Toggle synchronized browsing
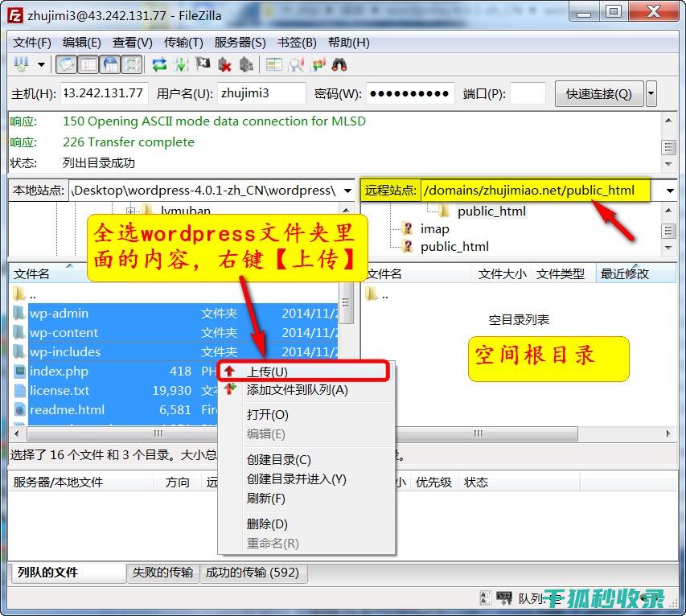The height and width of the screenshot is (616, 686). [318, 65]
